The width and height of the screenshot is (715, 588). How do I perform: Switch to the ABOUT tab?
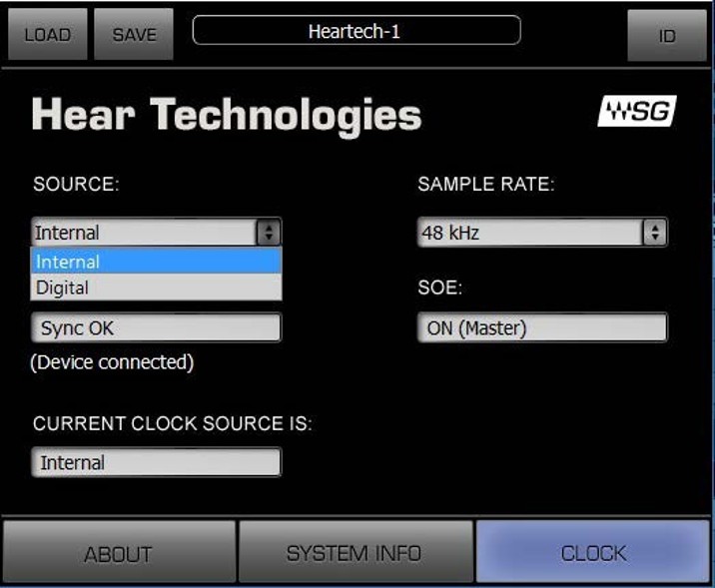119,552
